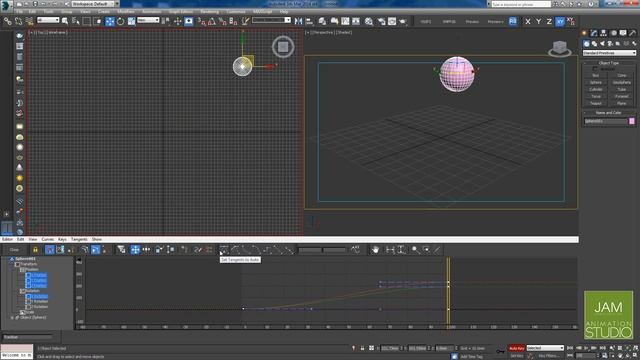Click the object name field
The height and width of the screenshot is (360, 640).
[x=605, y=121]
